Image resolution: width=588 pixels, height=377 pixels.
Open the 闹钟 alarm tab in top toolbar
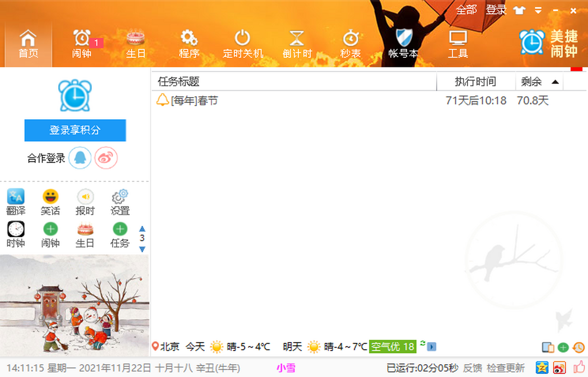82,44
